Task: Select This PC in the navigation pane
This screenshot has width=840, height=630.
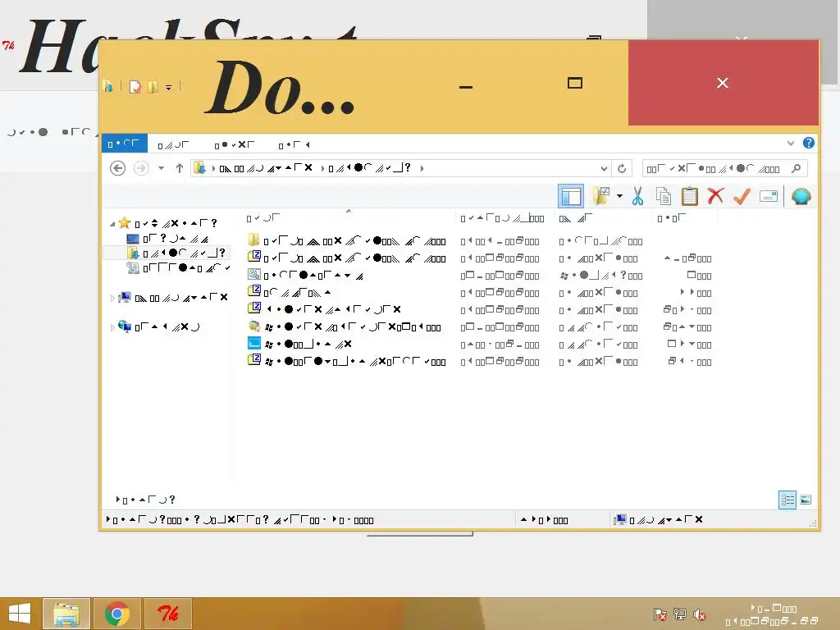Action: point(173,297)
